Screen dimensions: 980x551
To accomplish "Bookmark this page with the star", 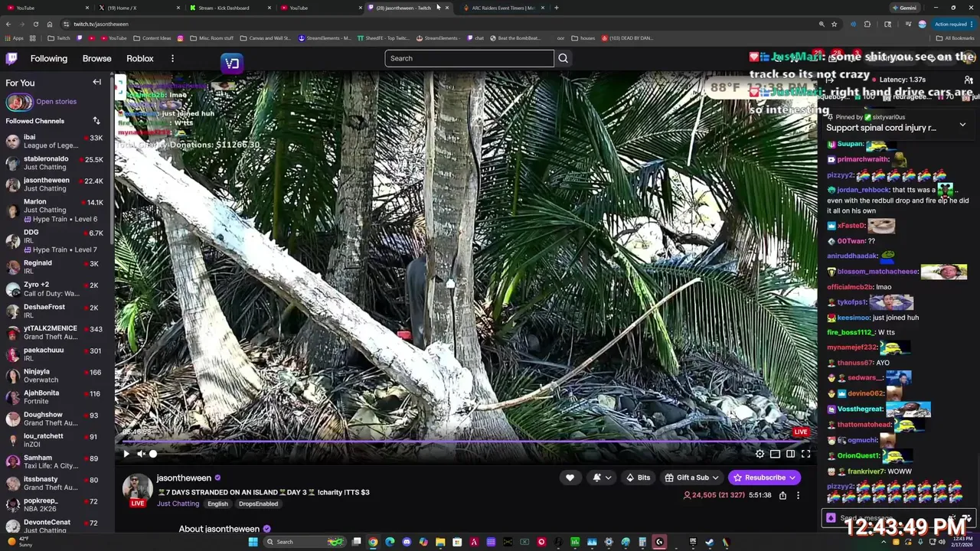I will [x=835, y=24].
